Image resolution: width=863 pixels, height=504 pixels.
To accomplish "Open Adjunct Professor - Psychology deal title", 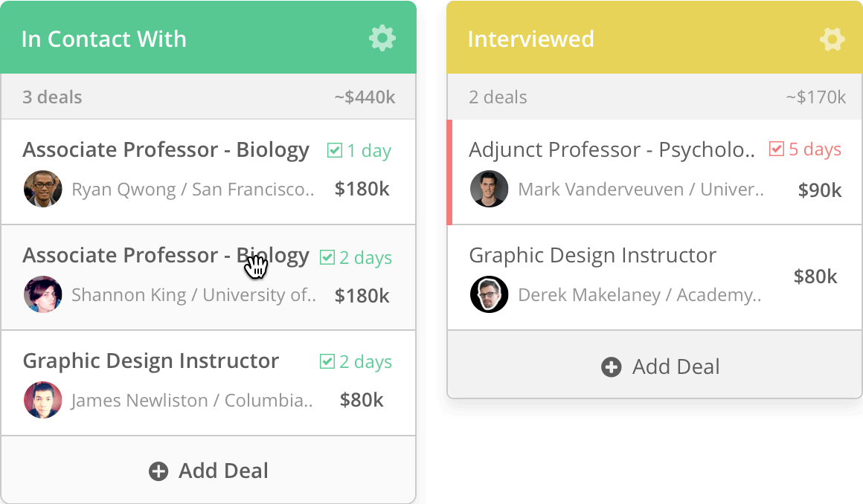I will point(612,149).
